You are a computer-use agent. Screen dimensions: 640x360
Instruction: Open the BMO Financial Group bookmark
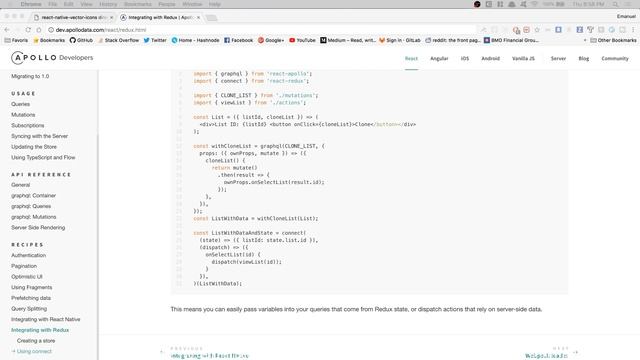[x=511, y=40]
